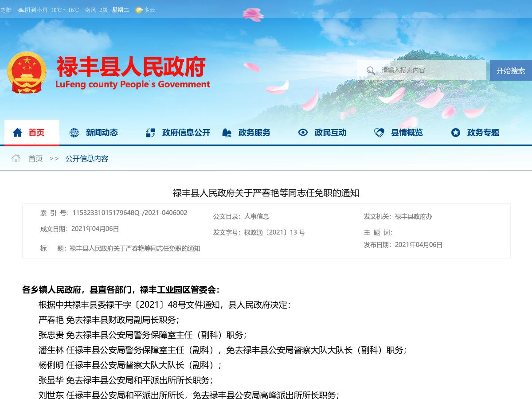Click the rain weather icon at top
This screenshot has height=399, width=532.
click(20, 10)
